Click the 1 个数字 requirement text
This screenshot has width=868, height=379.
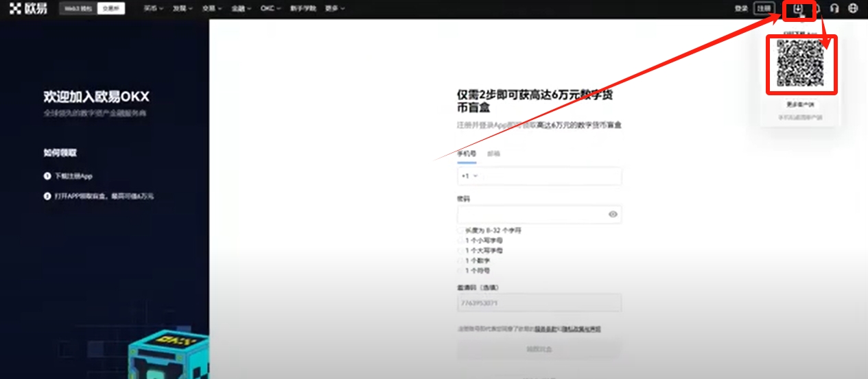(x=478, y=261)
